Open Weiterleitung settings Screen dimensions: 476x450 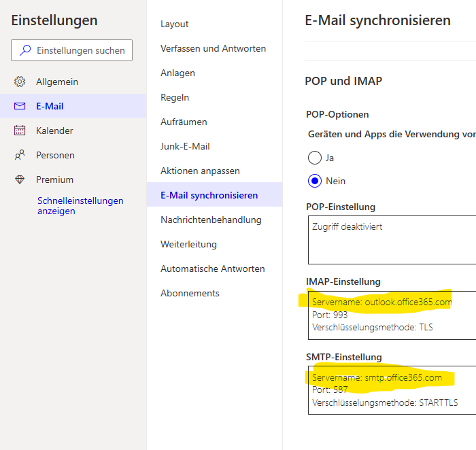(x=215, y=244)
